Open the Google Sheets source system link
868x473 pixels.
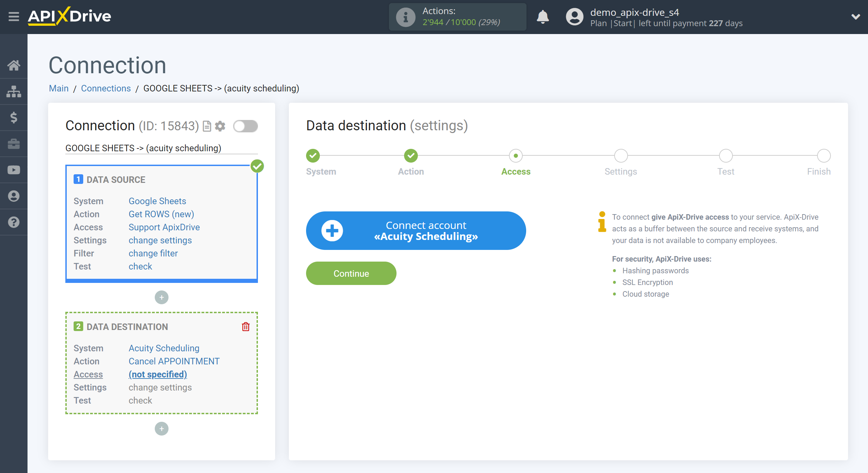point(157,201)
